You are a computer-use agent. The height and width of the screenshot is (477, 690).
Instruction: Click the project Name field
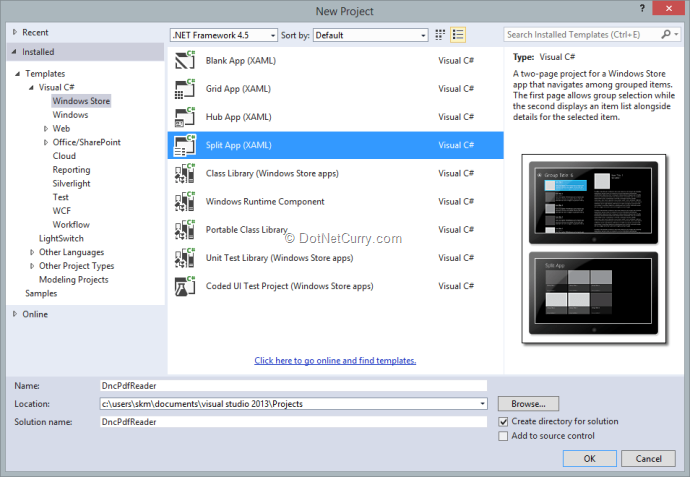(294, 385)
